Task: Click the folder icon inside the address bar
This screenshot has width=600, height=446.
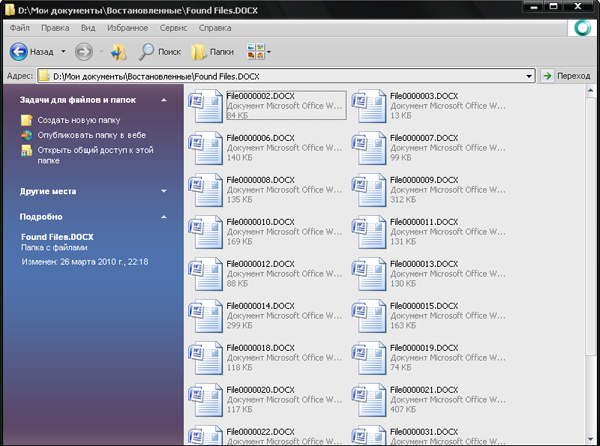Action: [44, 76]
